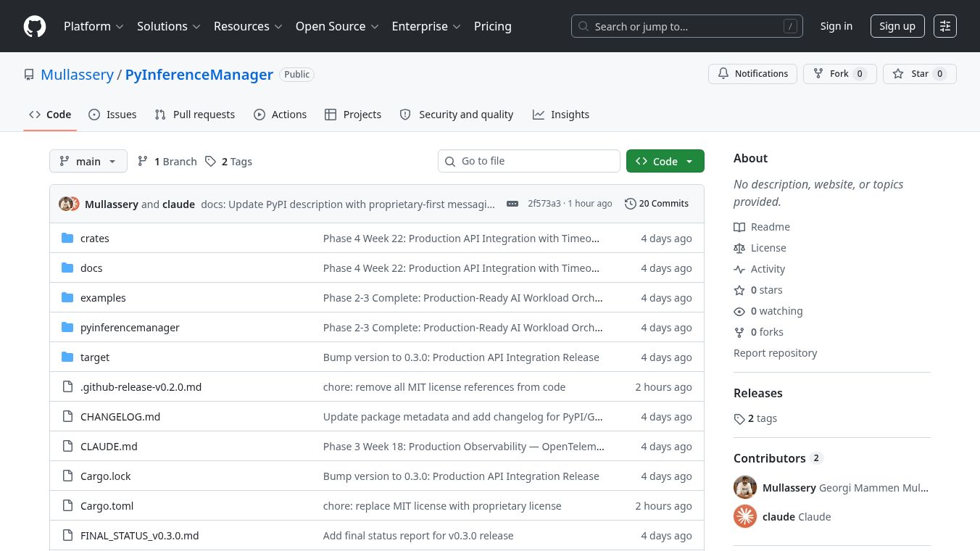Open the Contributors heading link
The height and width of the screenshot is (551, 980).
point(778,458)
